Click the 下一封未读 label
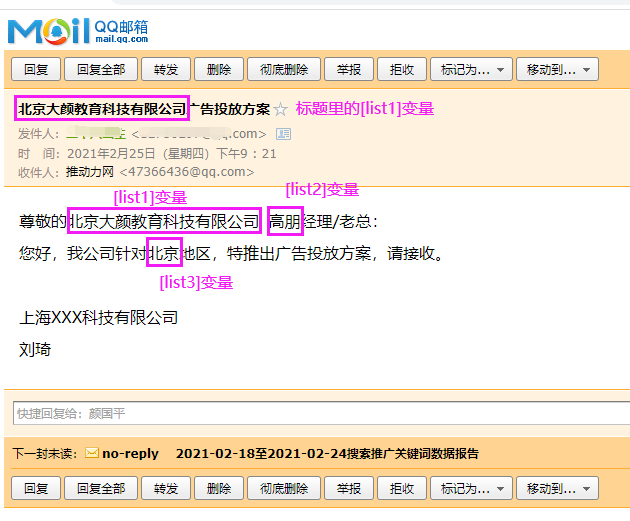The image size is (630, 521). (x=45, y=454)
